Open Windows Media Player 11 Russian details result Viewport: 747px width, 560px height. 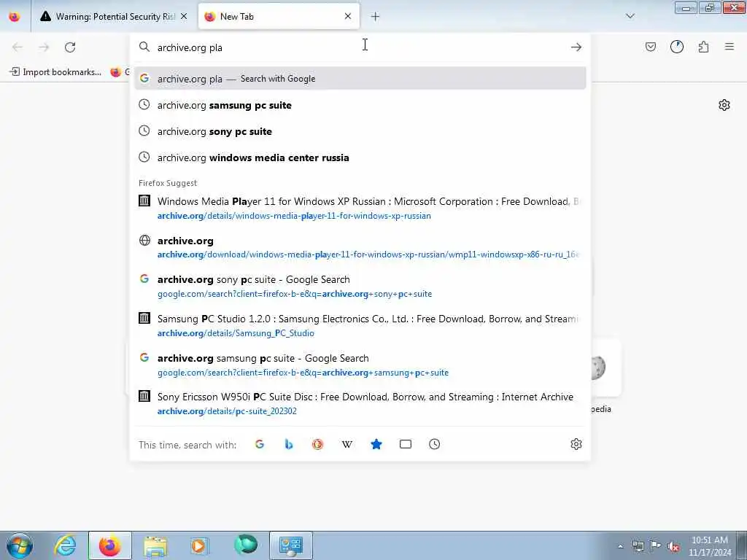point(360,208)
